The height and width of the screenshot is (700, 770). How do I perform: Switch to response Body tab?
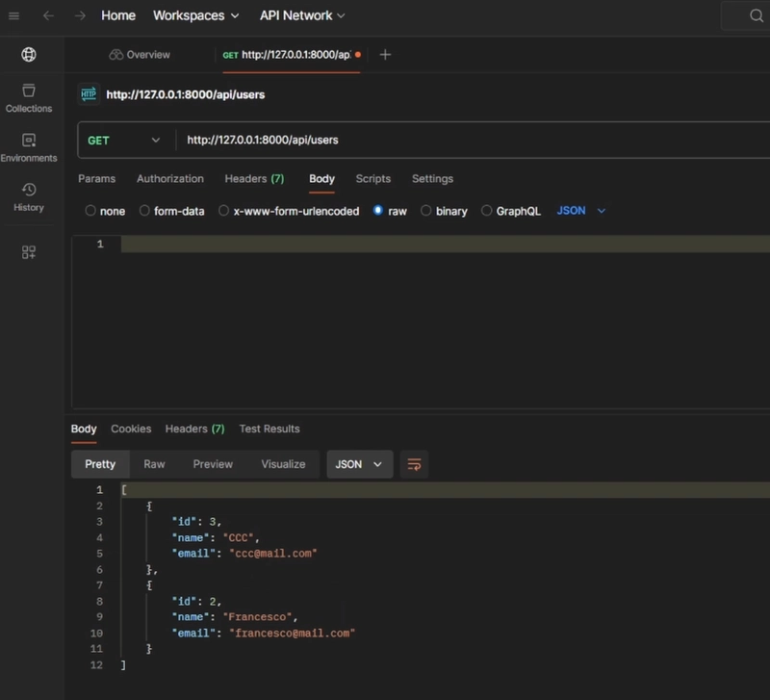click(x=84, y=428)
